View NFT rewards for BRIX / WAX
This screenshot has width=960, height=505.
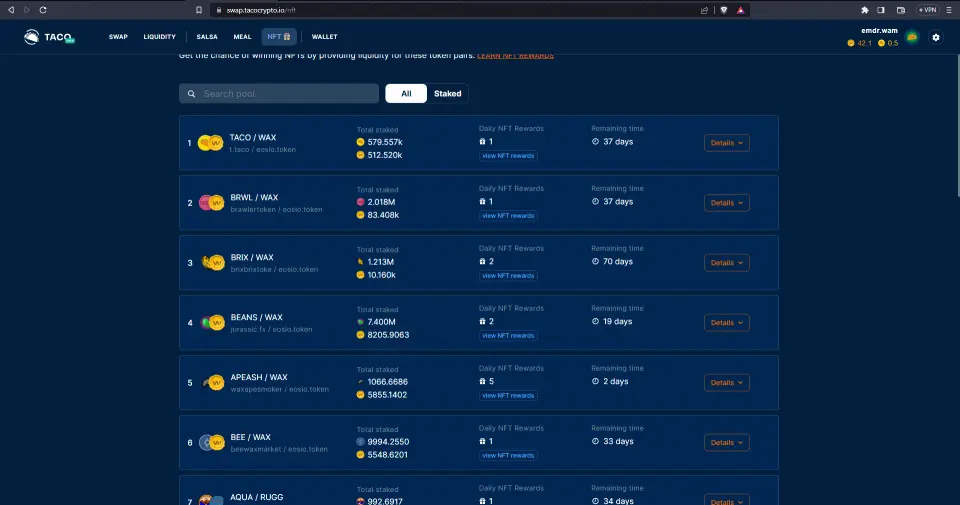[x=508, y=275]
